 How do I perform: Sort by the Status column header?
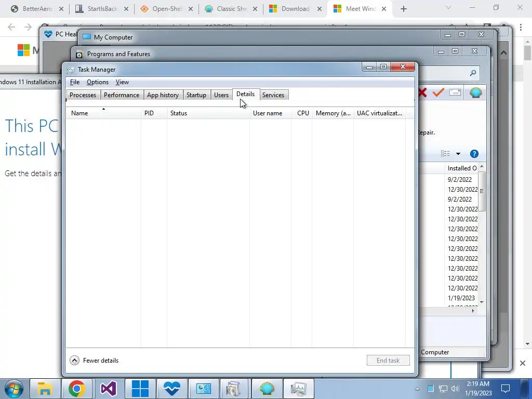(208, 113)
